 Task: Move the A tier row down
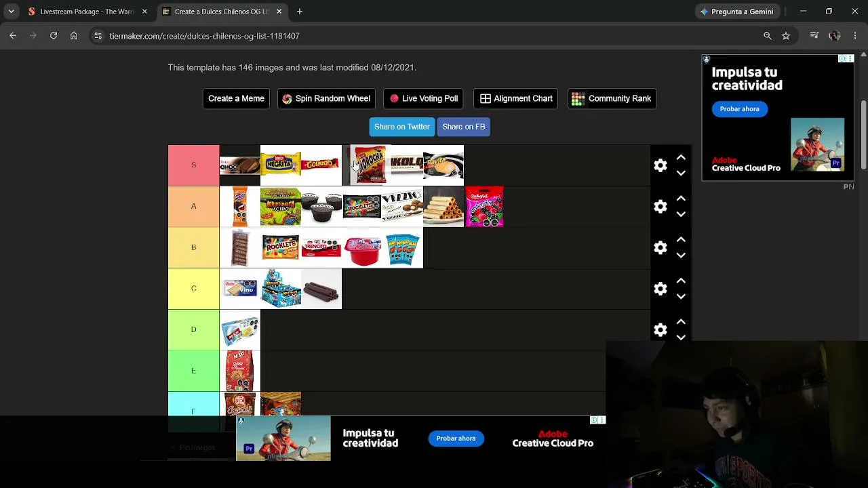[681, 214]
